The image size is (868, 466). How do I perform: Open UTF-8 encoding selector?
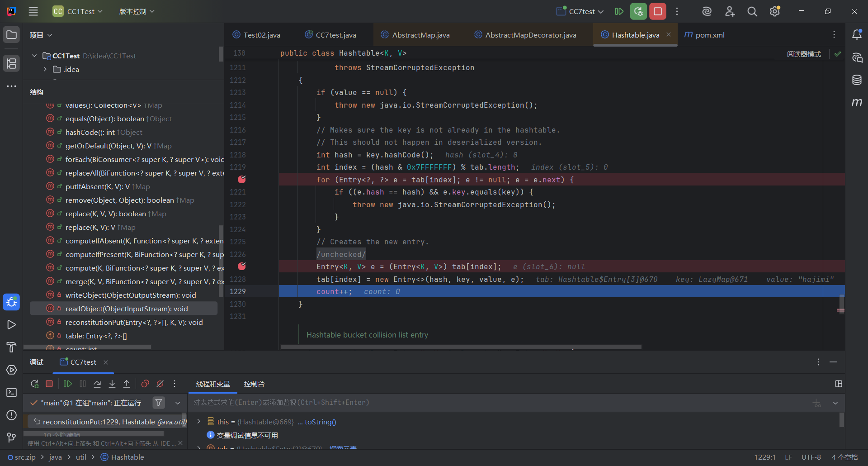811,457
